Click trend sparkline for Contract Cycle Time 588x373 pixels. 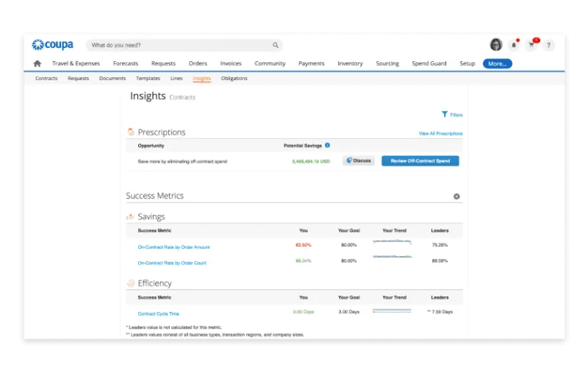pyautogui.click(x=392, y=310)
